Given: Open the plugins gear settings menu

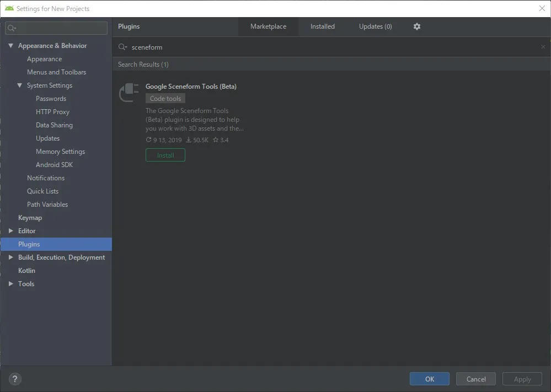Looking at the screenshot, I should [x=417, y=26].
